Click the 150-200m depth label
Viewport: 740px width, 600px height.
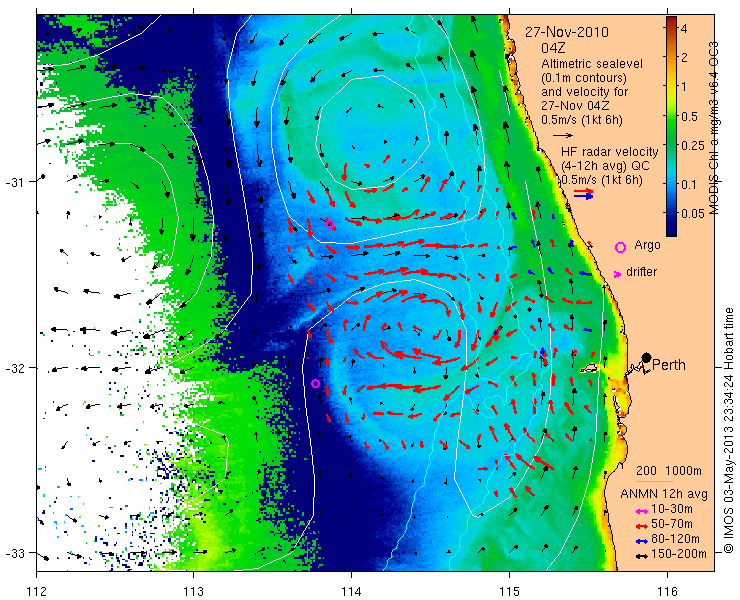(x=679, y=554)
